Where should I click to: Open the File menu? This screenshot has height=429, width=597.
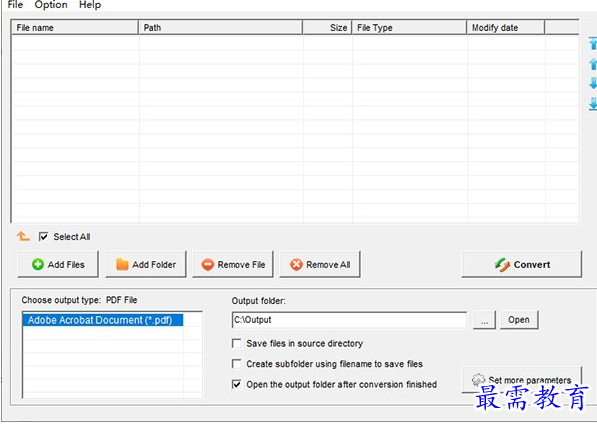[15, 5]
